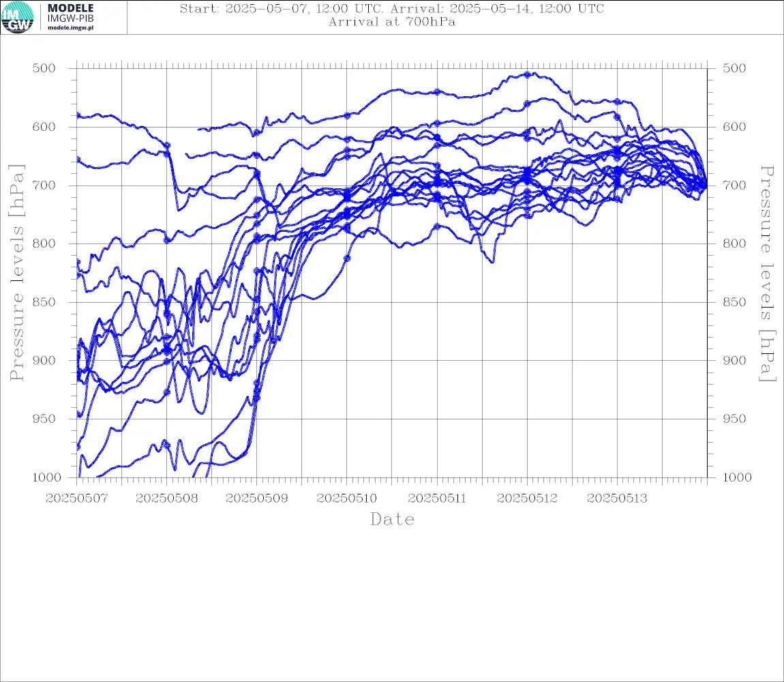Click the 20250508 date label
784x682 pixels.
(x=166, y=499)
